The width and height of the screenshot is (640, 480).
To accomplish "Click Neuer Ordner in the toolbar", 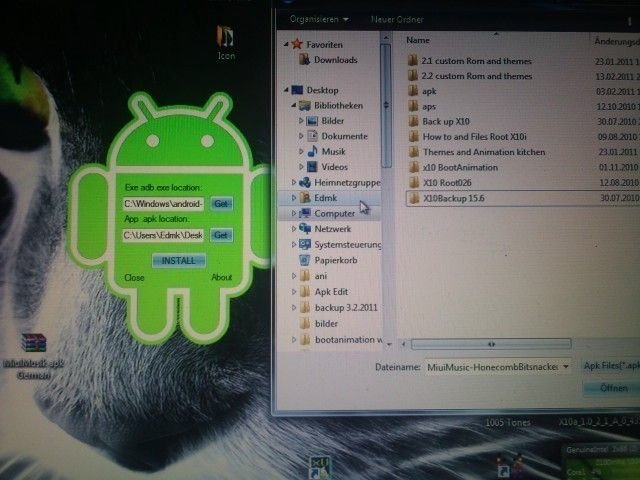I will pyautogui.click(x=397, y=19).
